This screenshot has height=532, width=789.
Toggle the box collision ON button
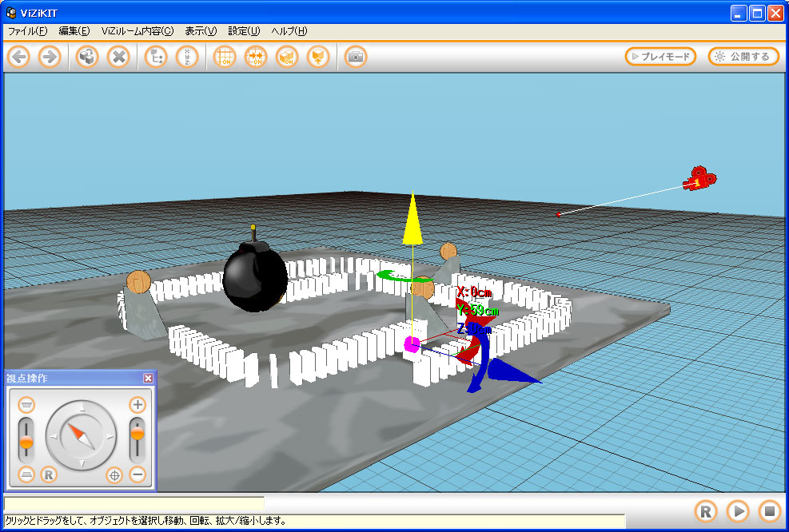(x=287, y=57)
